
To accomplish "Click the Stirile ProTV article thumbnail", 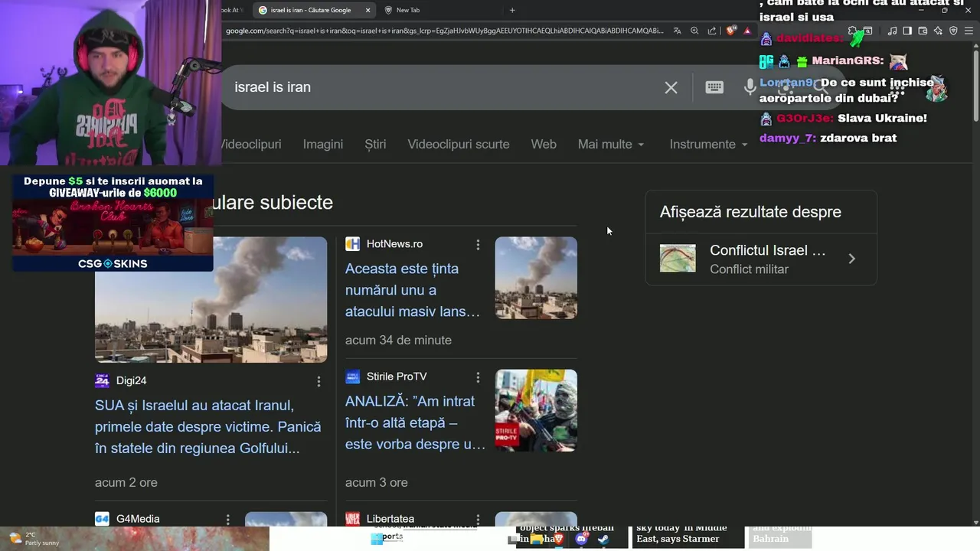I will click(x=536, y=410).
